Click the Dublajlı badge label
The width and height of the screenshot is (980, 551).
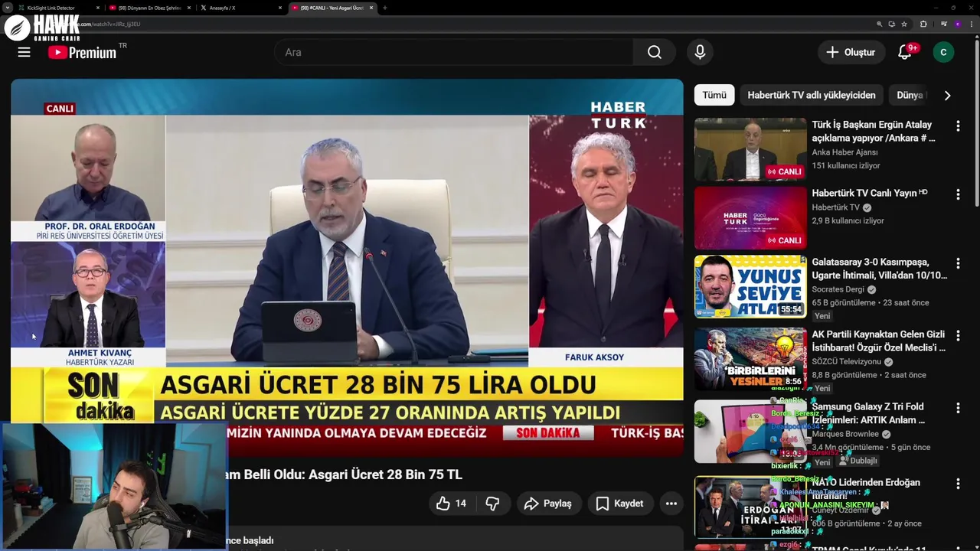tap(857, 461)
